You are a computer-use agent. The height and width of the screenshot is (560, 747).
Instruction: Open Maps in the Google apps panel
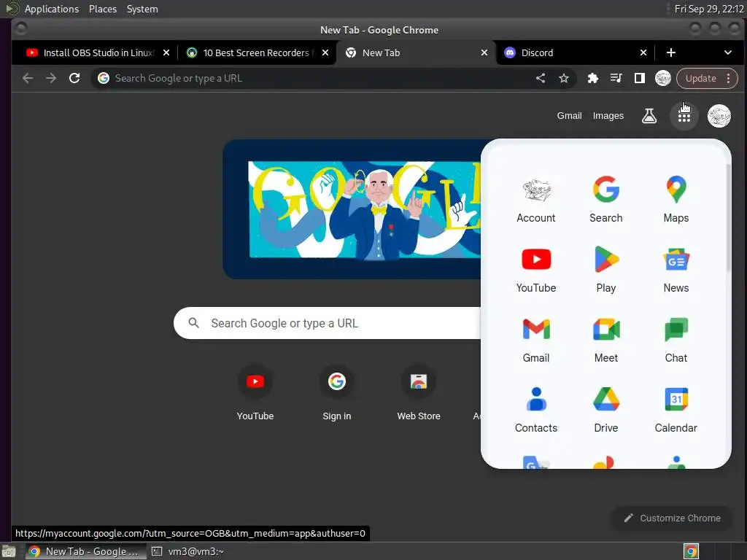click(x=676, y=201)
